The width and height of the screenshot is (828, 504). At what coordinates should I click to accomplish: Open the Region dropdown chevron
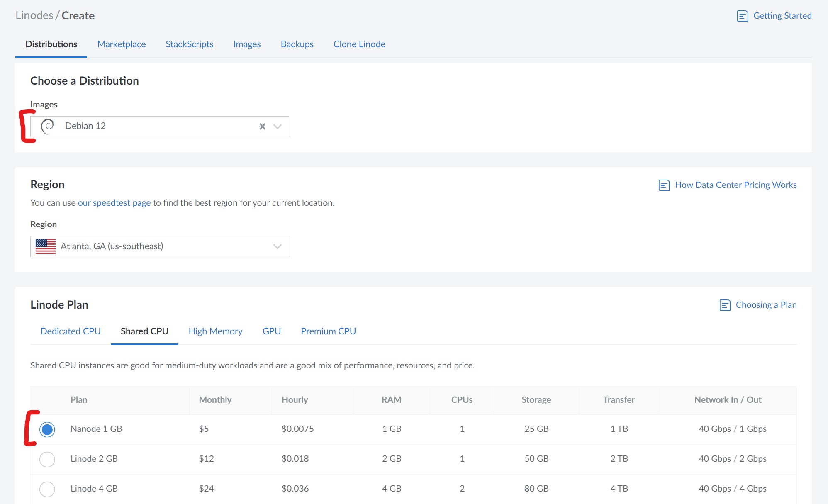[x=278, y=246]
